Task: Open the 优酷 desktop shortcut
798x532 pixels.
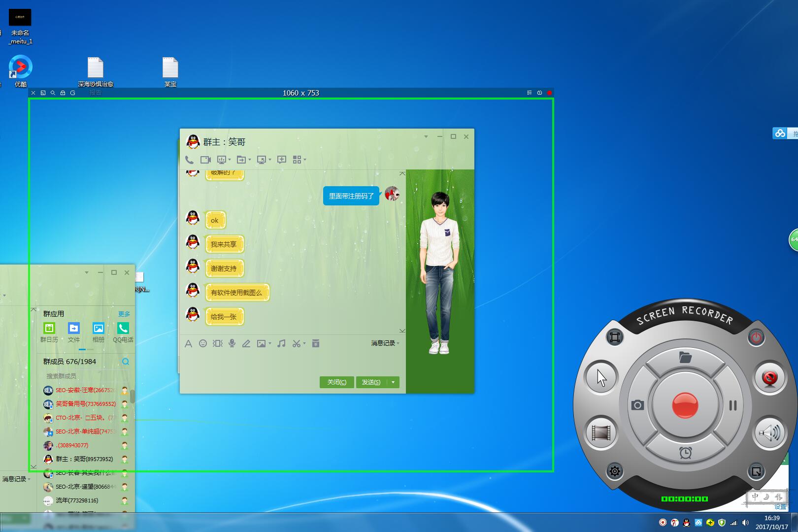Action: pyautogui.click(x=20, y=71)
